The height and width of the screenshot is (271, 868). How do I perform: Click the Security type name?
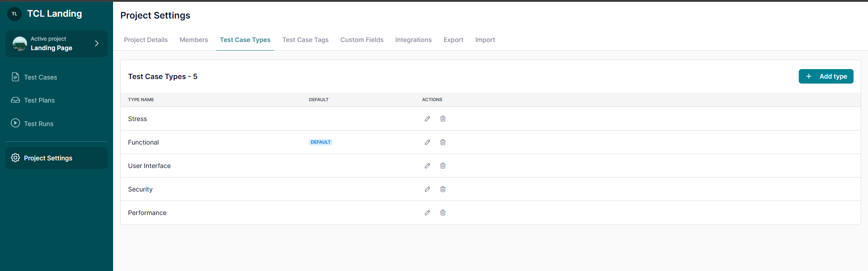140,189
